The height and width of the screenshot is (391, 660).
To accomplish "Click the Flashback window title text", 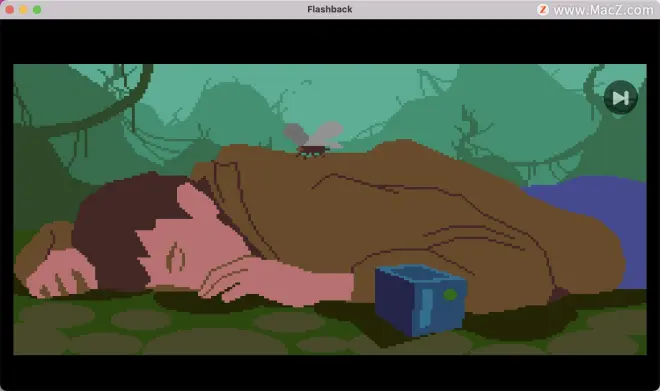I will coord(330,9).
